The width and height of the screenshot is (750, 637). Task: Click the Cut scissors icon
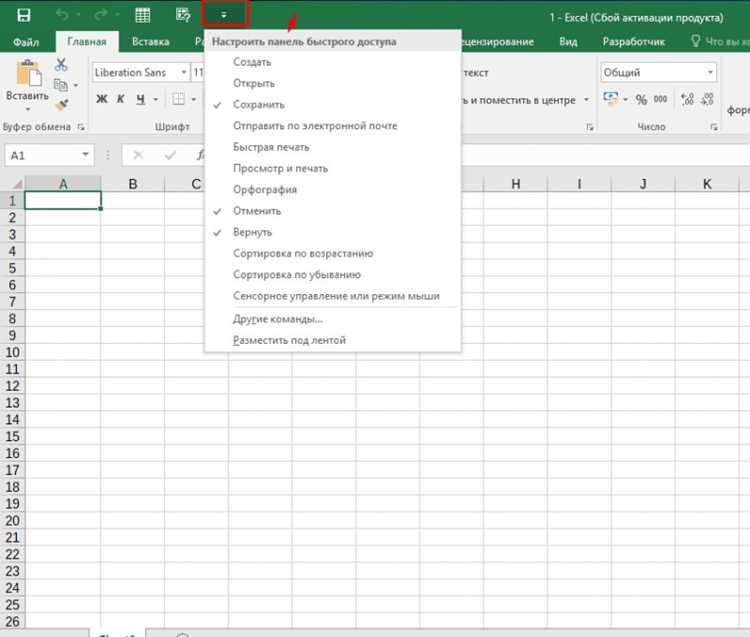click(x=61, y=65)
